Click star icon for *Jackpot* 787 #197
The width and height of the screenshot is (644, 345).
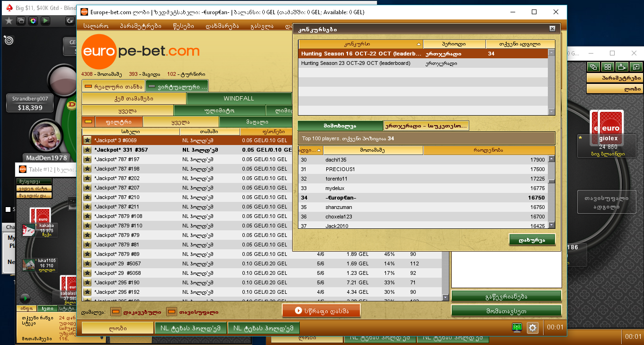pyautogui.click(x=87, y=159)
